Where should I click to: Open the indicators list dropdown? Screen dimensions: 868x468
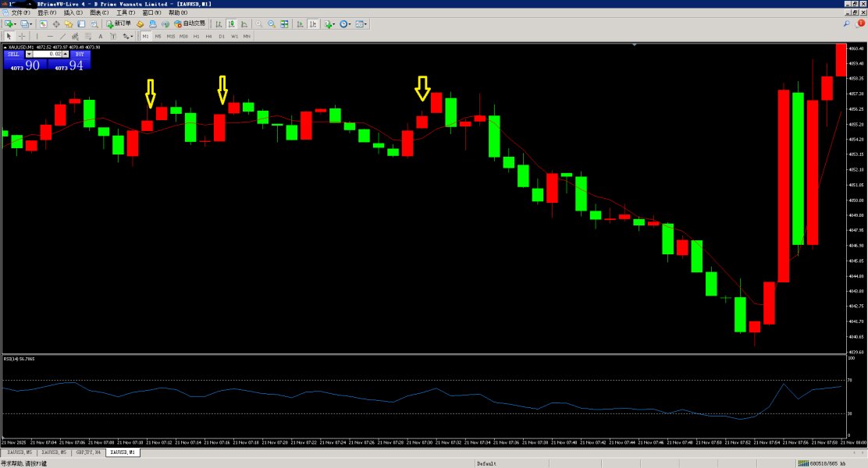pyautogui.click(x=329, y=24)
